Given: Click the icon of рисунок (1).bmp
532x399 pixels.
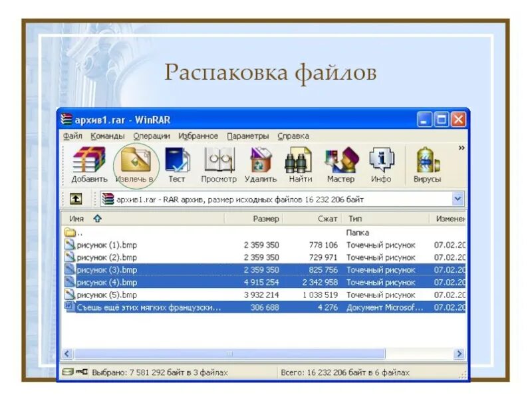Looking at the screenshot, I should point(70,245).
